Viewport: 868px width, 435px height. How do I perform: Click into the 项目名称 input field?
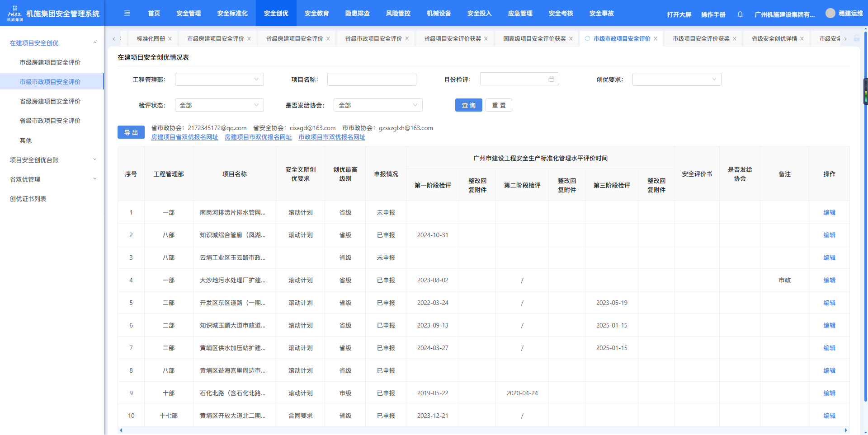pyautogui.click(x=371, y=80)
